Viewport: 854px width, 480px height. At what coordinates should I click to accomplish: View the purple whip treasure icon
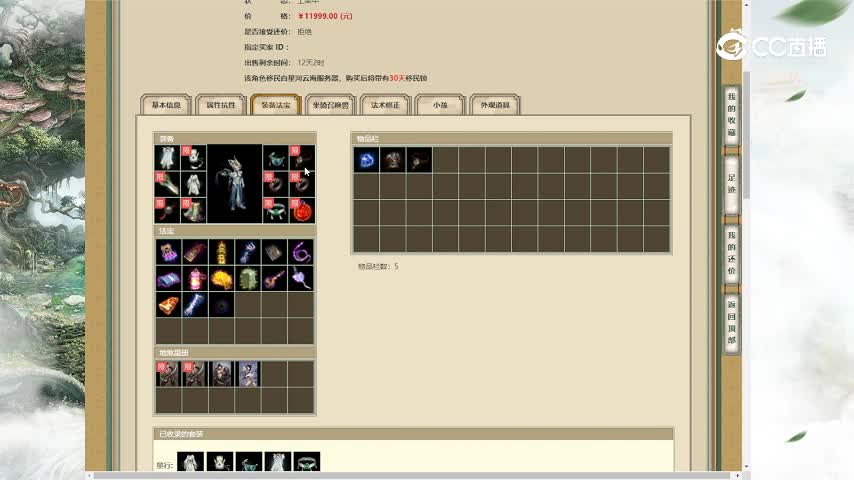300,252
